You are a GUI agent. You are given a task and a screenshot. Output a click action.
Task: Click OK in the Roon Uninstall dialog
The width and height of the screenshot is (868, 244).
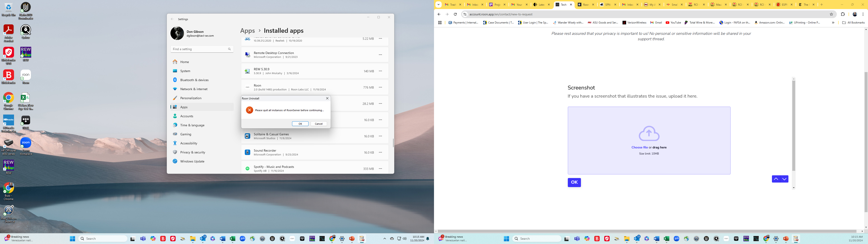pos(300,124)
